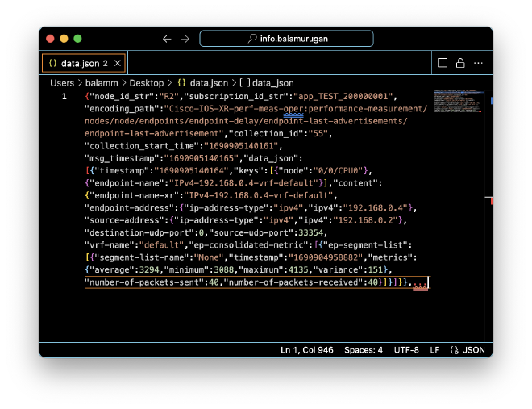Open the More Actions ellipsis menu
Viewport: 532px width, 409px height.
click(x=478, y=63)
